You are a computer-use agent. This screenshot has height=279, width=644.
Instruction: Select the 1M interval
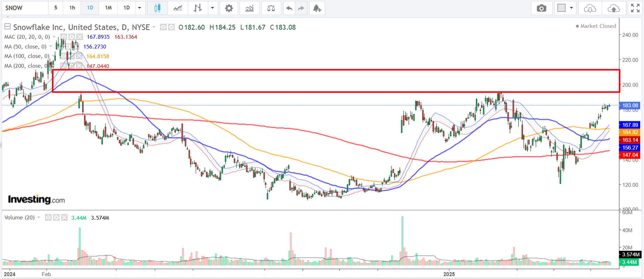coord(108,8)
